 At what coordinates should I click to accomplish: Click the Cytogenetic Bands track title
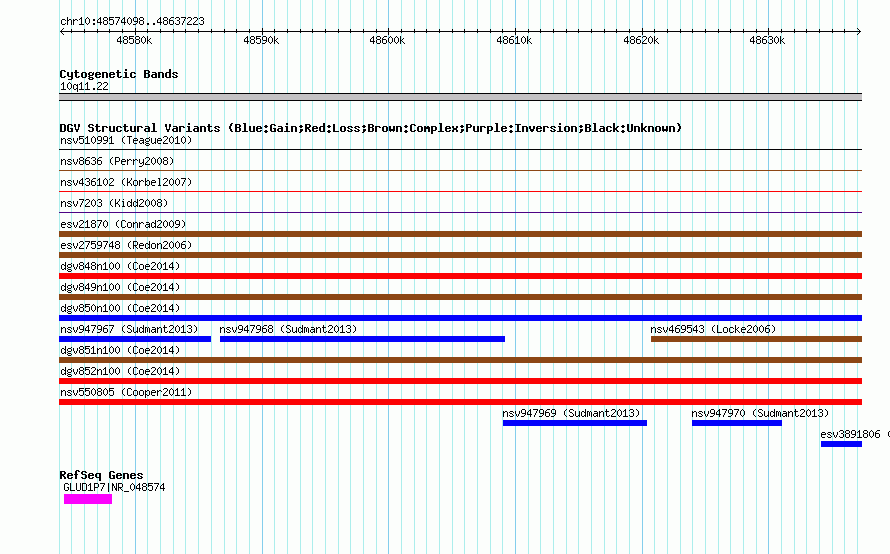point(119,74)
